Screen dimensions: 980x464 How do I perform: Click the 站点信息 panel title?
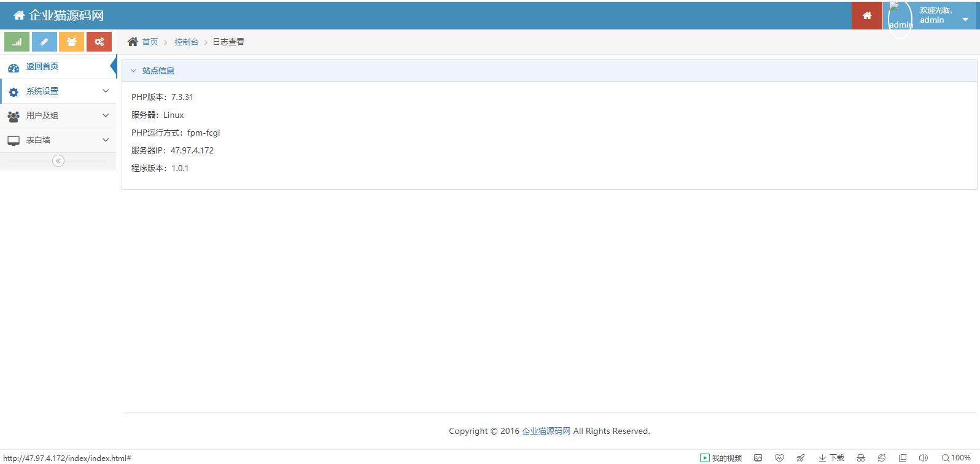[158, 71]
